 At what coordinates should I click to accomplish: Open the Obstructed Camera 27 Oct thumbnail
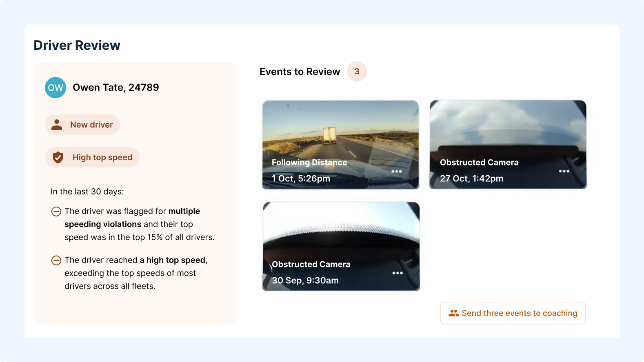coord(508,145)
